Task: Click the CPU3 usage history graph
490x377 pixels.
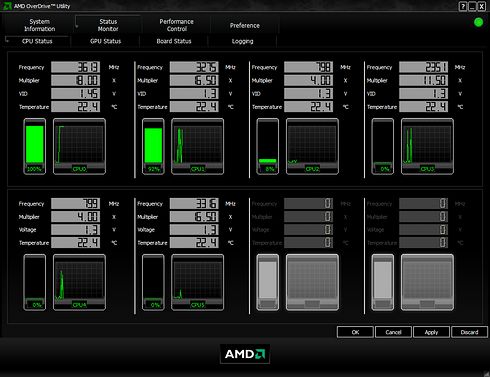Action: 427,146
